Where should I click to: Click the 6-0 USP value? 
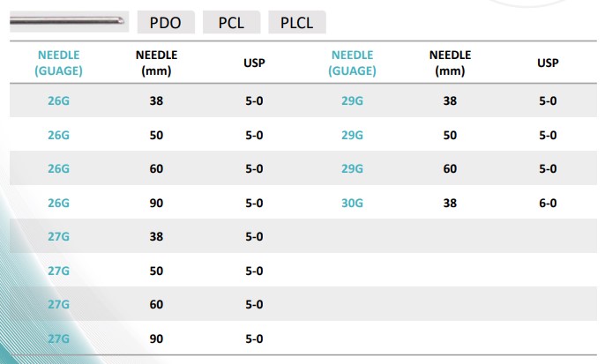pos(547,203)
